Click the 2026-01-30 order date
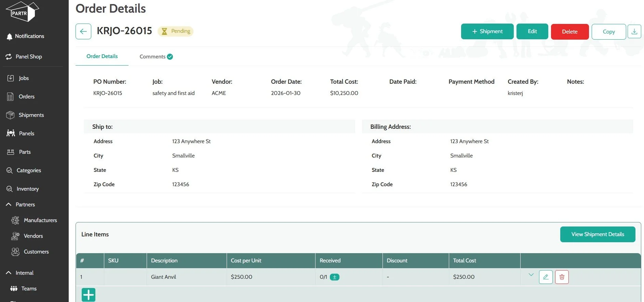644x302 pixels. point(285,93)
